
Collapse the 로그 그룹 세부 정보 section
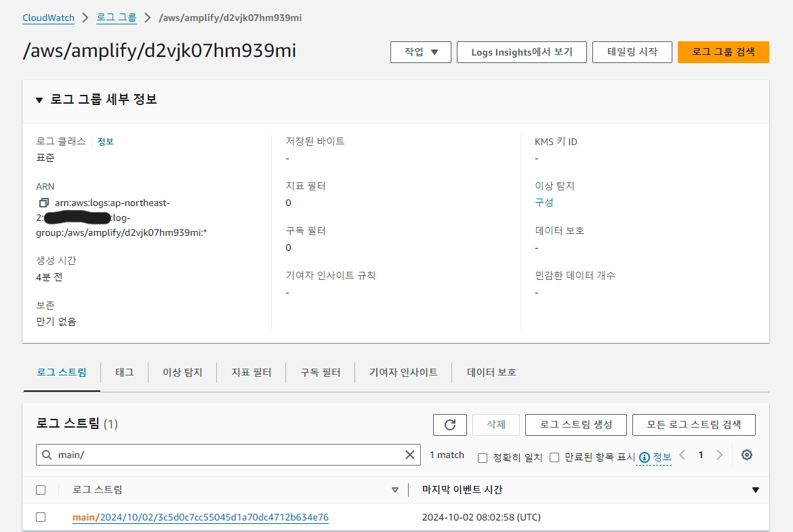(39, 100)
